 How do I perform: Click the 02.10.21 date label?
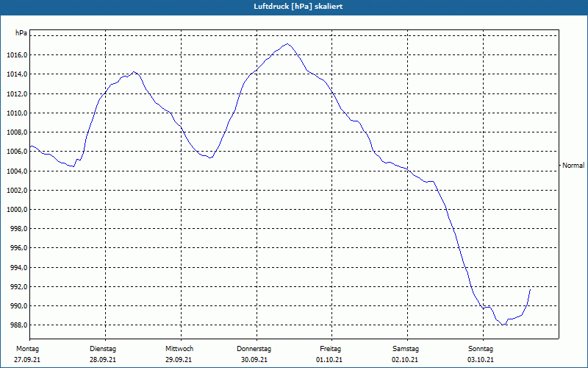405,360
